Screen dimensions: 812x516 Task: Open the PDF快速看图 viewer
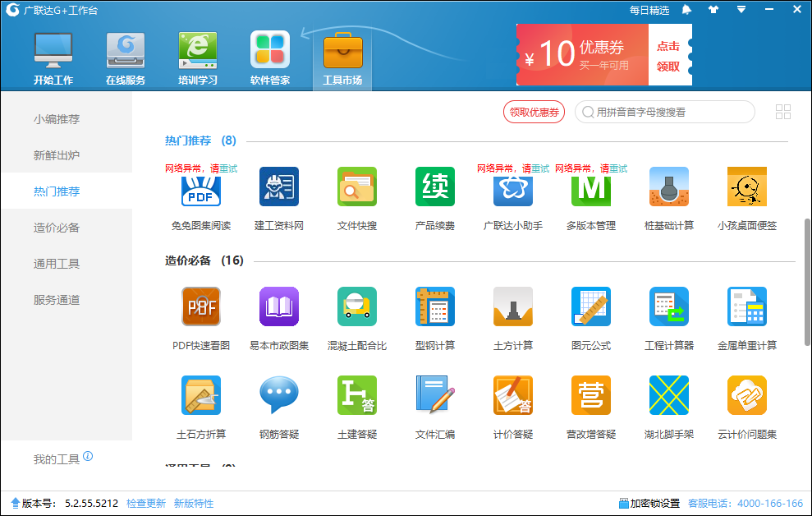(x=201, y=306)
